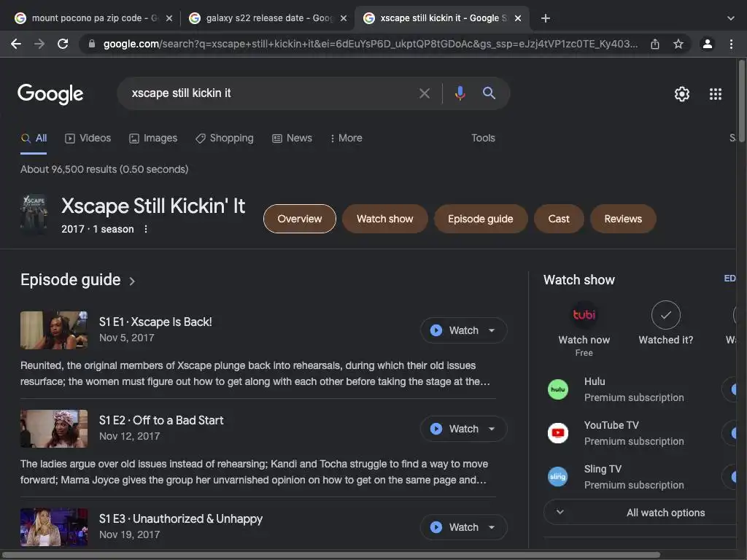
Task: Select the Episode guide chip
Action: pos(480,219)
